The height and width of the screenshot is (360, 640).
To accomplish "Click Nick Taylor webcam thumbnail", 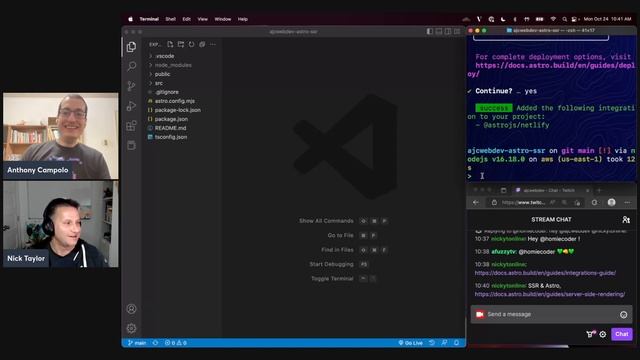I will tap(61, 224).
